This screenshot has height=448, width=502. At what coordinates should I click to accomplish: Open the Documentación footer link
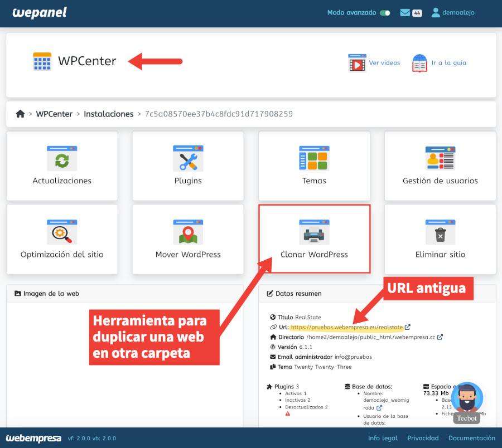(471, 438)
